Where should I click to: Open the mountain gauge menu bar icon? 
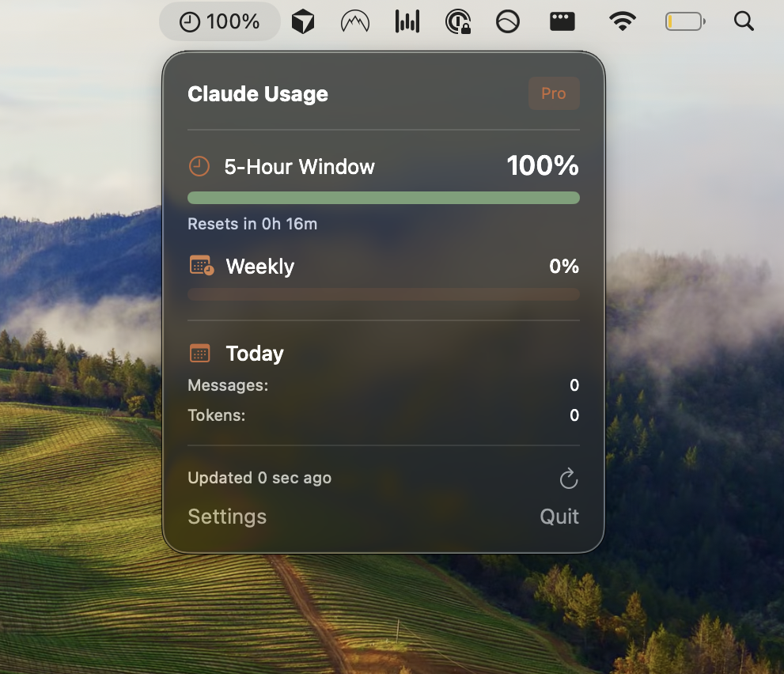click(x=355, y=22)
